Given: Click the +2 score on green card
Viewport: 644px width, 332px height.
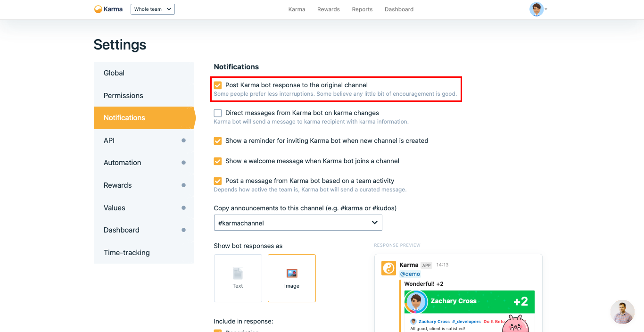Looking at the screenshot, I should pos(520,302).
